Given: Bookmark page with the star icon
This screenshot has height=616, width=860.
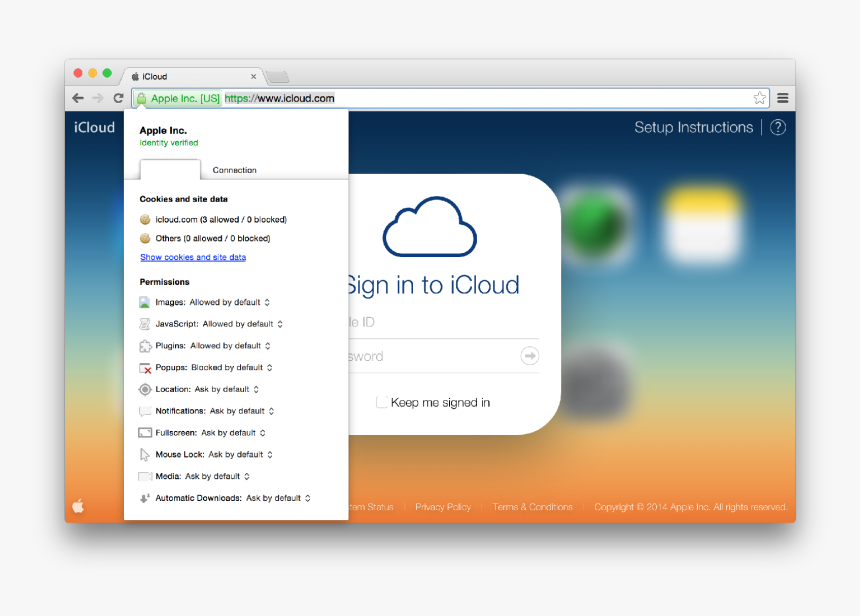Looking at the screenshot, I should pyautogui.click(x=760, y=98).
